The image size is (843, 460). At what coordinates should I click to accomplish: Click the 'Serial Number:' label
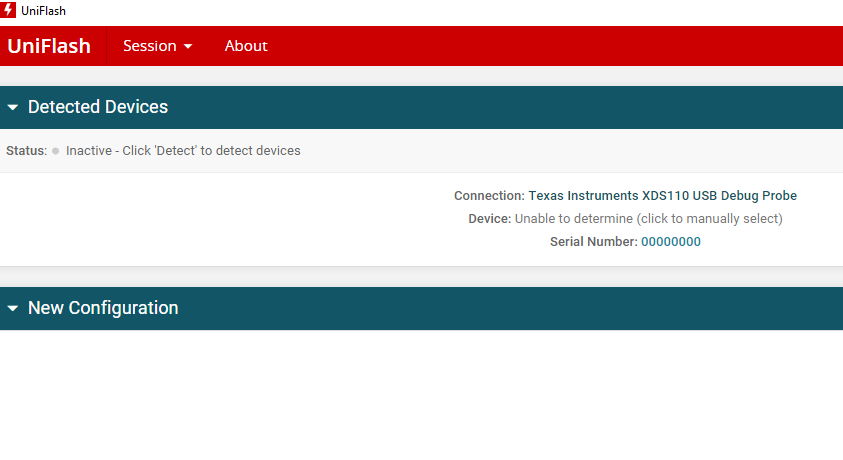point(594,242)
